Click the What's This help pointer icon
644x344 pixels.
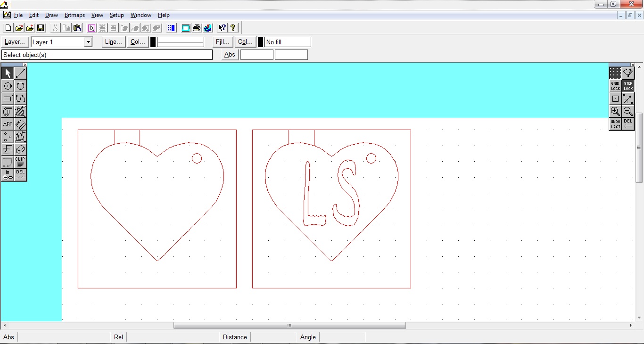pyautogui.click(x=222, y=28)
